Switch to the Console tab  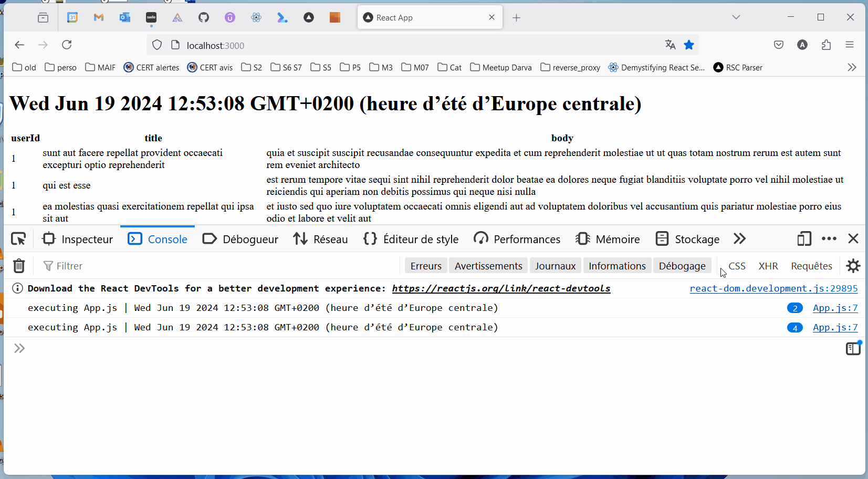point(158,239)
